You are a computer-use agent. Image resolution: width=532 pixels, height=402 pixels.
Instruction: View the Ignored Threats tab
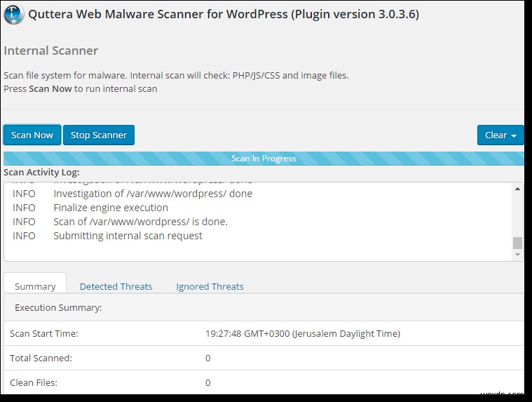coord(210,286)
